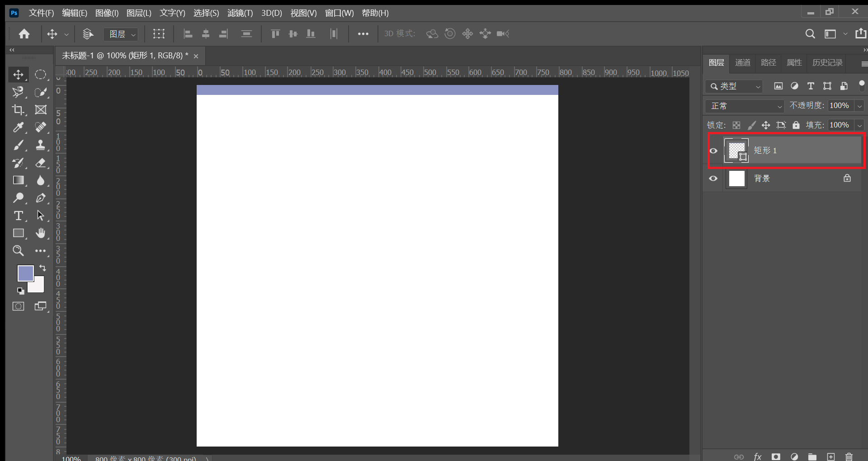The width and height of the screenshot is (868, 461).
Task: Create a new layer button
Action: pyautogui.click(x=831, y=456)
